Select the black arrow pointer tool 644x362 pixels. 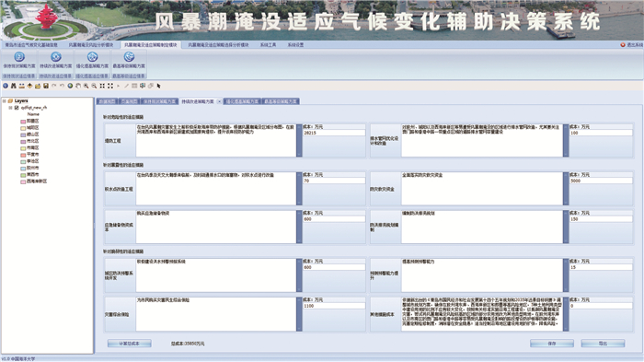158,86
